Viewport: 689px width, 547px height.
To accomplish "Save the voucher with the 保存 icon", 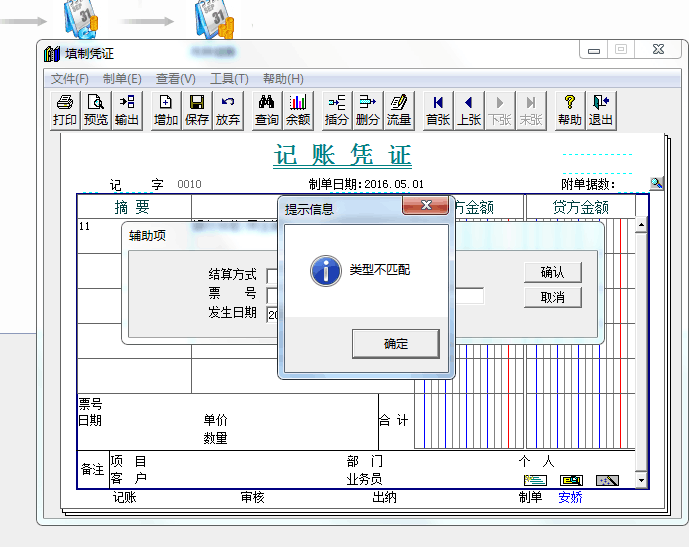I will pos(197,110).
